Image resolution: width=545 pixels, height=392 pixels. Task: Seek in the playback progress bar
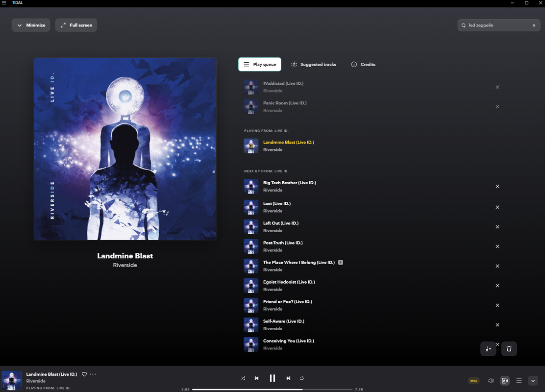[272, 390]
